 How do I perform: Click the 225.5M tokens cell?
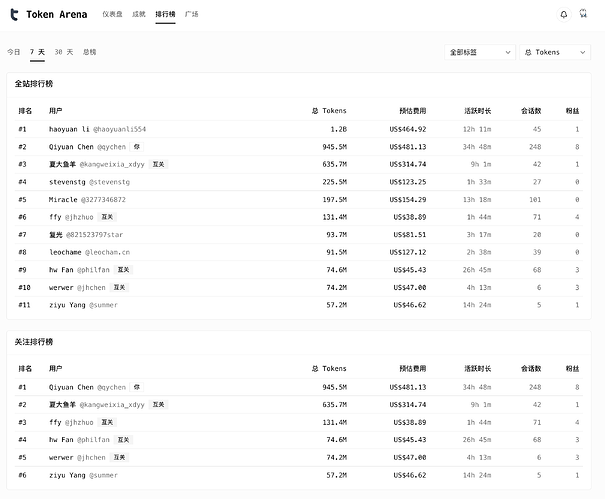(335, 182)
